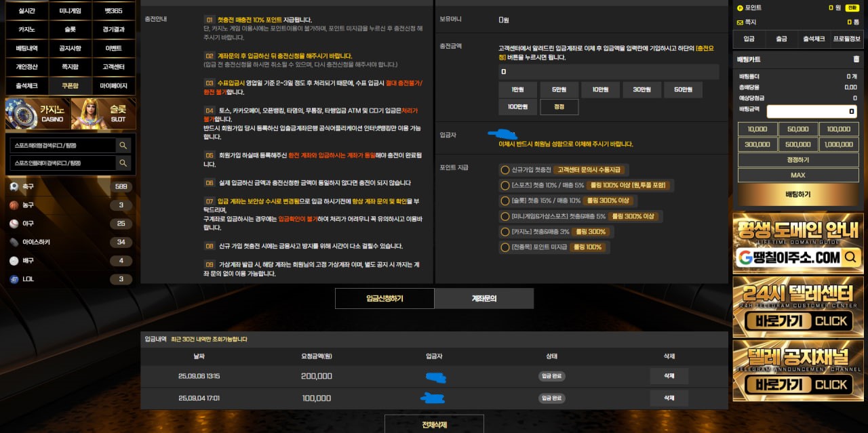Select the [전종목] 포인트 미지급 radio option

tap(505, 247)
